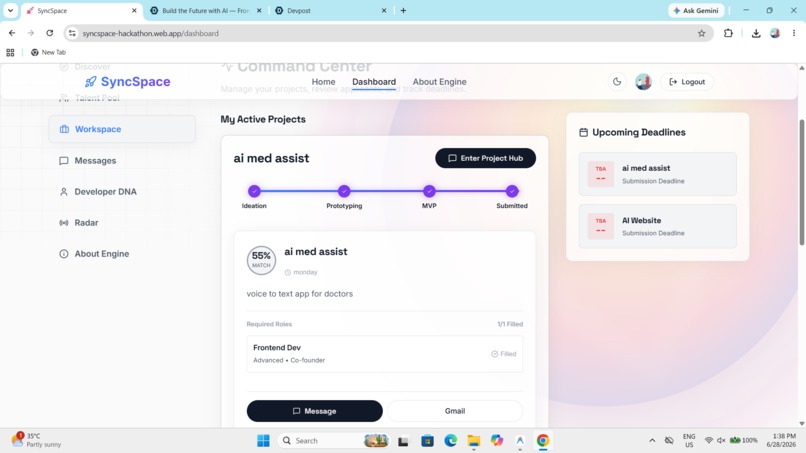Screen dimensions: 806x453
Task: Reload the current page
Action: click(49, 33)
